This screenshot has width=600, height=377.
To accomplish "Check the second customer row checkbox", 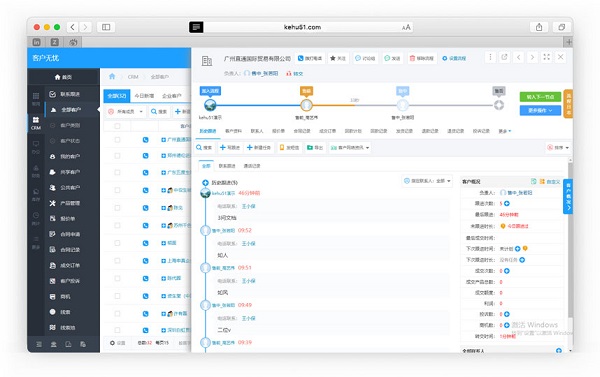I will click(117, 155).
